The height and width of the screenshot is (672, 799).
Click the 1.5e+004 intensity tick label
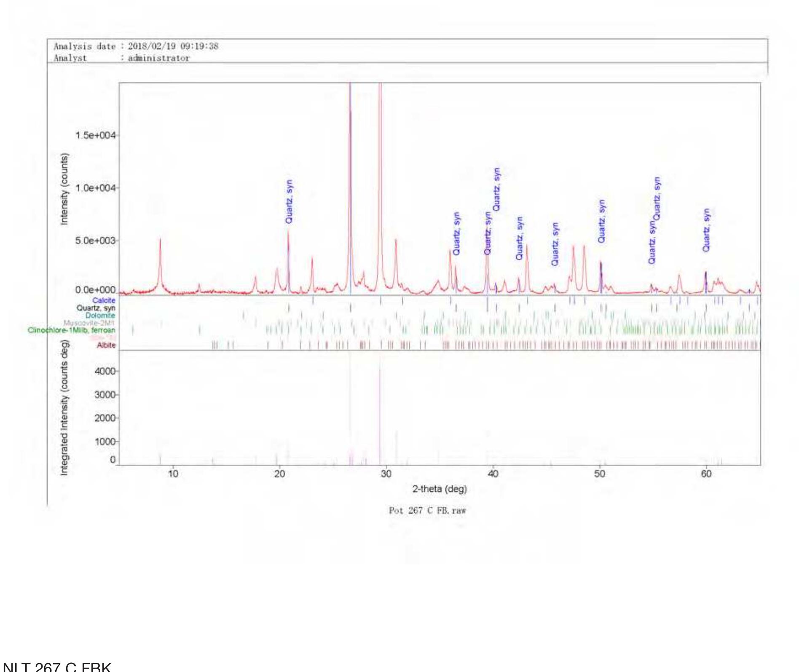[95, 135]
